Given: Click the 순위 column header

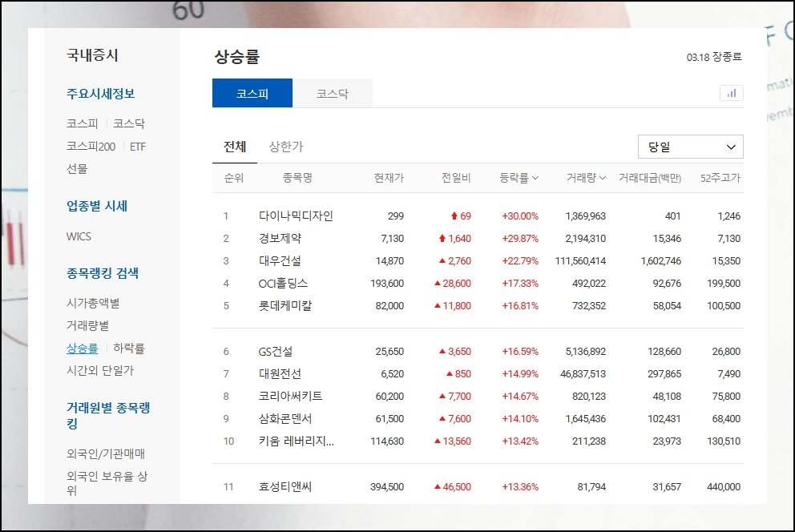Looking at the screenshot, I should click(x=234, y=178).
